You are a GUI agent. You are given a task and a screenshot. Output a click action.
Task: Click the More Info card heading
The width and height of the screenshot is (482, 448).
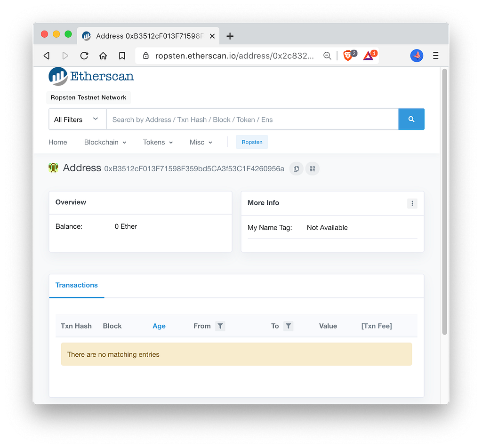click(264, 203)
